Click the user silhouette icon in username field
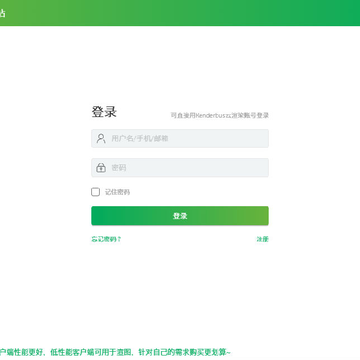This screenshot has width=360, height=360. pyautogui.click(x=101, y=138)
